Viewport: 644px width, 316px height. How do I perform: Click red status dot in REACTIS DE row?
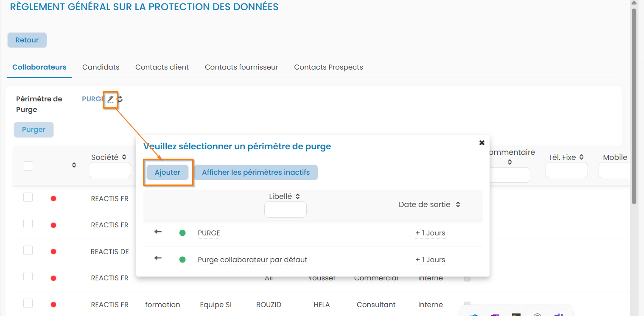pos(53,252)
